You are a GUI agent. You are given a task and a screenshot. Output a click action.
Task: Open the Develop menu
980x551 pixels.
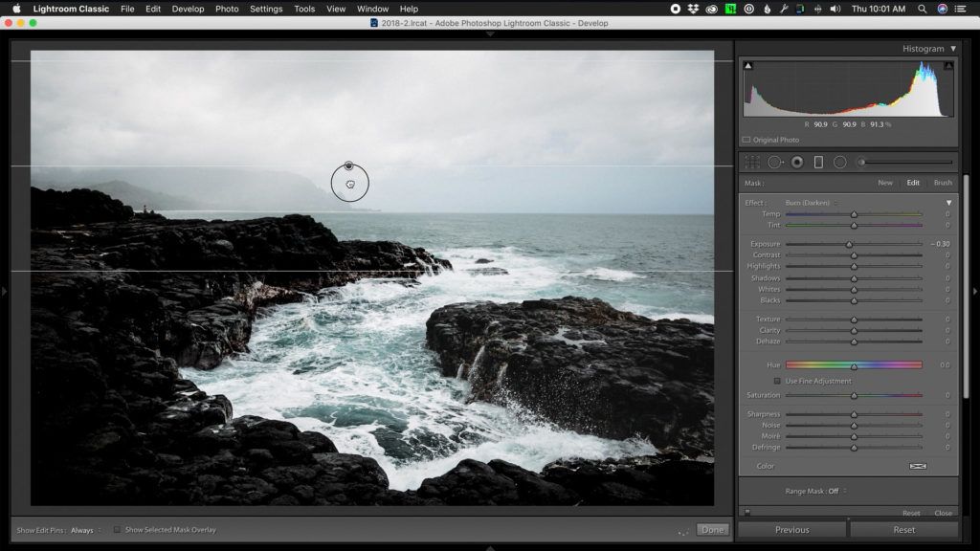(x=188, y=9)
